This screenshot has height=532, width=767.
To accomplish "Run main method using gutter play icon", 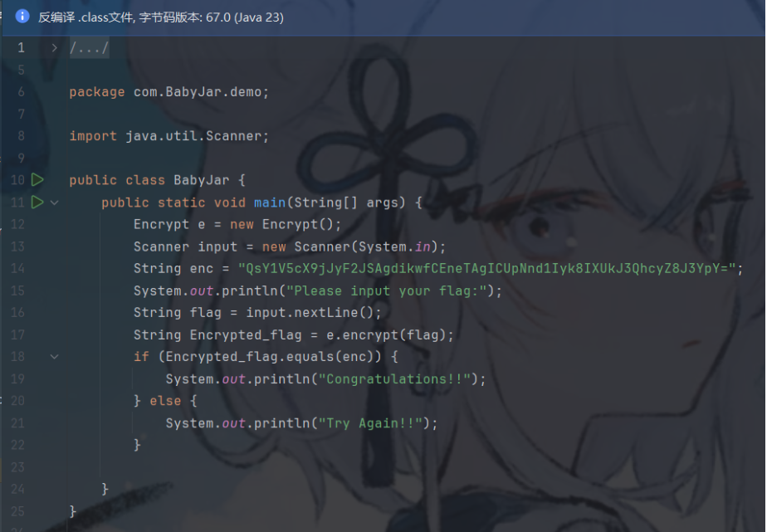I will coord(37,202).
